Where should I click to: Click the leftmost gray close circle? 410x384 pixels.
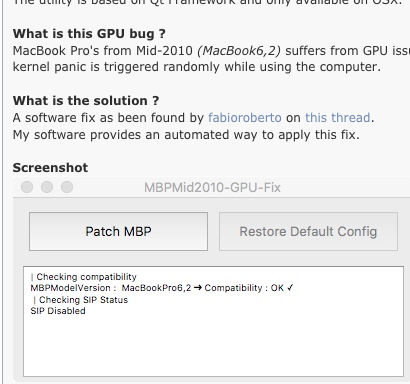tap(27, 187)
